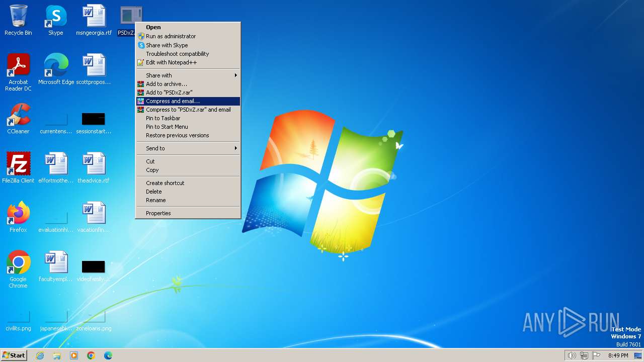The image size is (644, 362).
Task: Open Windows Media Player from taskbar
Action: tap(74, 355)
